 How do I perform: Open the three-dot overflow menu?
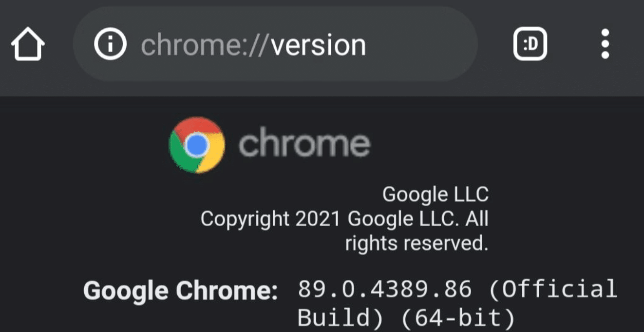tap(605, 44)
